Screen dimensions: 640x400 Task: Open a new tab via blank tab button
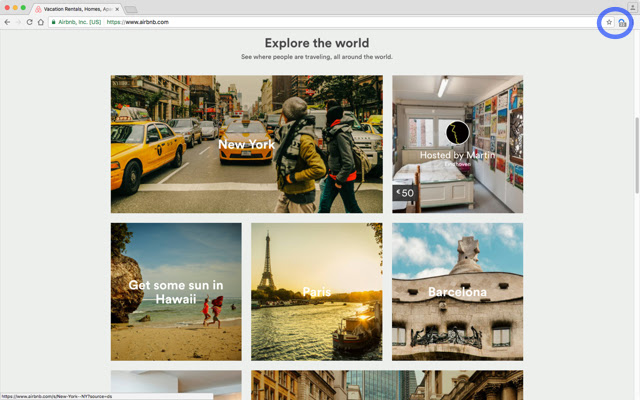tap(131, 9)
